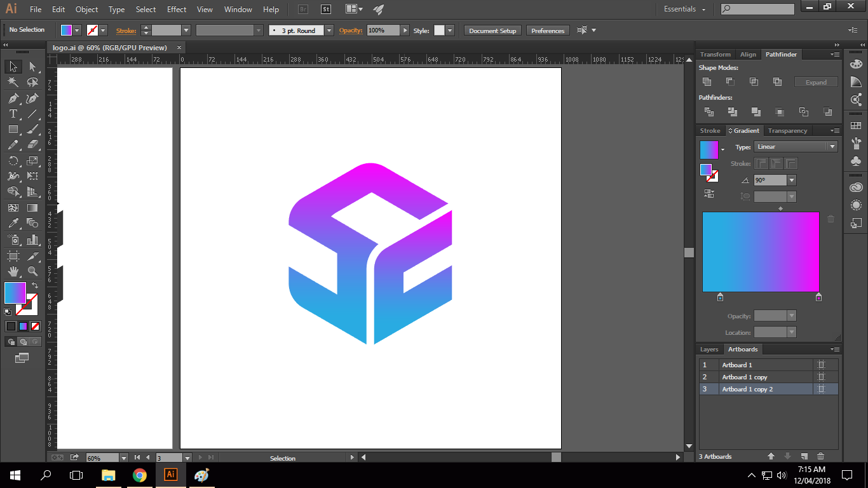Click the Document Setup button
868x488 pixels.
(x=492, y=30)
